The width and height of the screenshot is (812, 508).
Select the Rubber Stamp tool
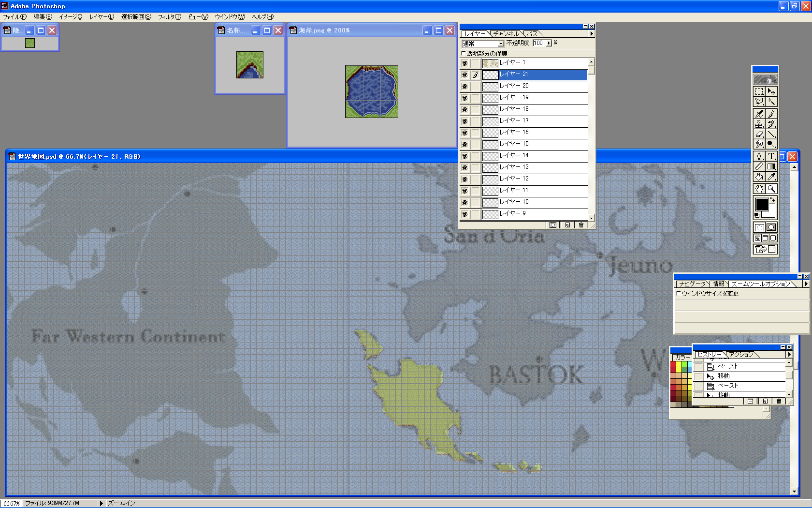pos(759,124)
